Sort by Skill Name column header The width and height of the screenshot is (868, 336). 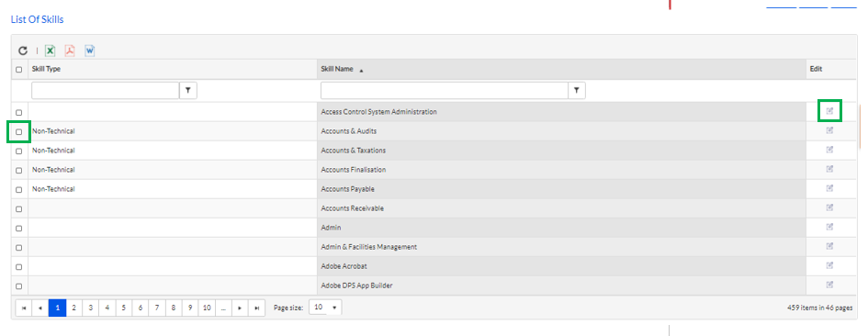pos(336,69)
